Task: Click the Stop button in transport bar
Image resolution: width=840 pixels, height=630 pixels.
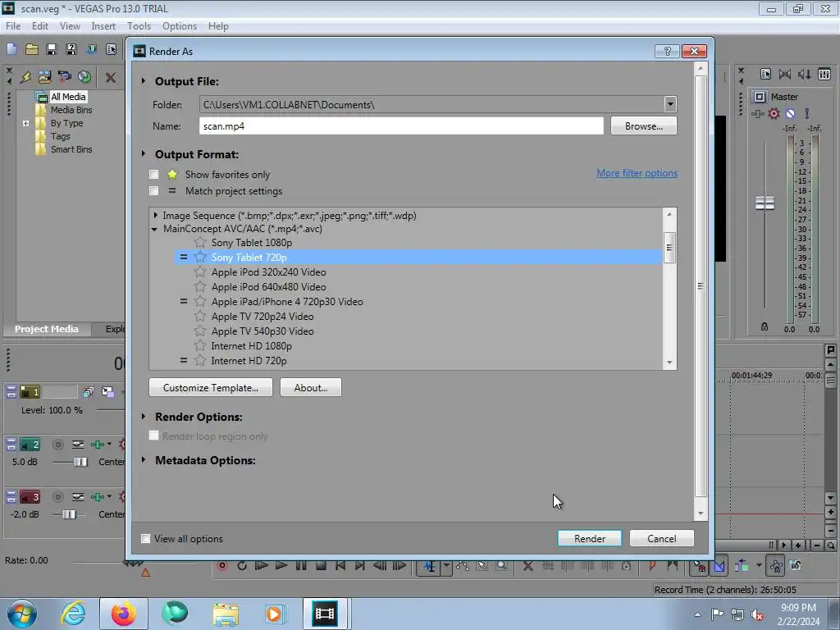Action: click(321, 566)
